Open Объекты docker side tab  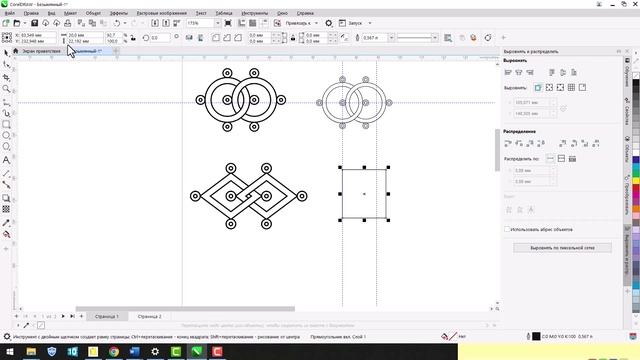tap(627, 149)
